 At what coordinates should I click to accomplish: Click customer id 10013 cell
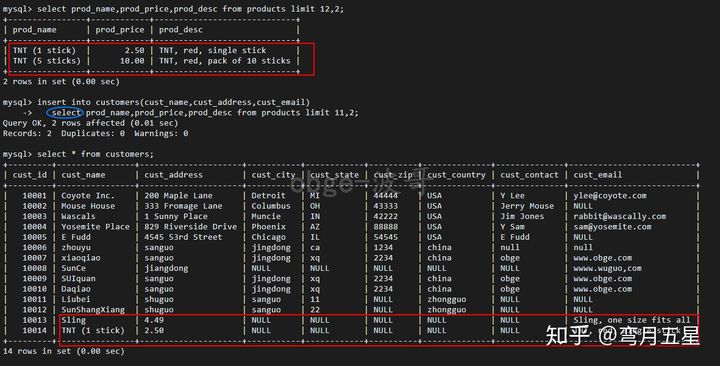[34, 320]
